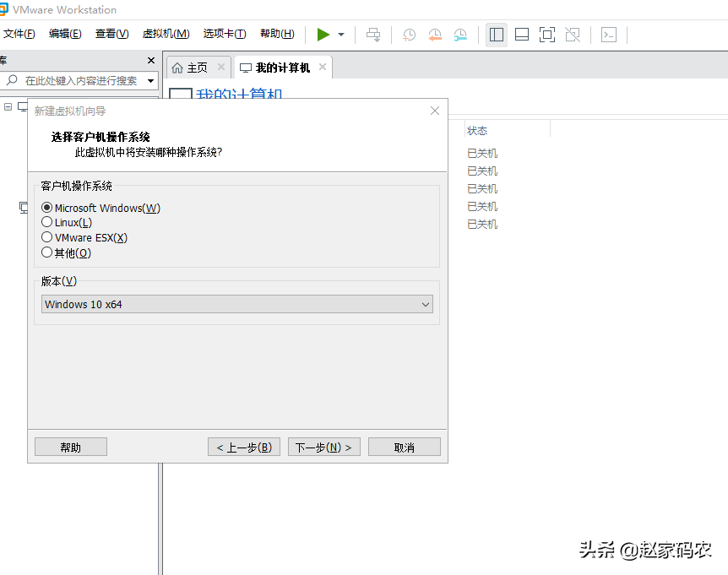Switch to the 主页 tab
This screenshot has height=575, width=728.
pos(198,68)
